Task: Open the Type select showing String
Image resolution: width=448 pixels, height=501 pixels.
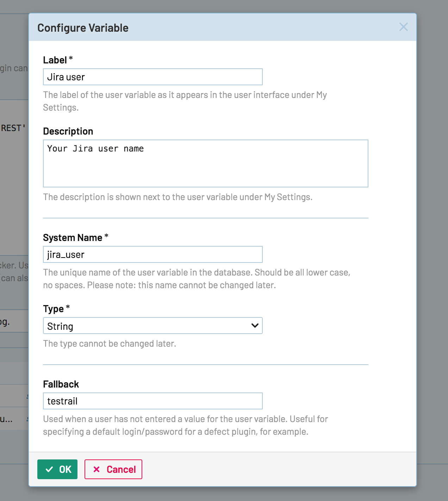Action: 148,326
